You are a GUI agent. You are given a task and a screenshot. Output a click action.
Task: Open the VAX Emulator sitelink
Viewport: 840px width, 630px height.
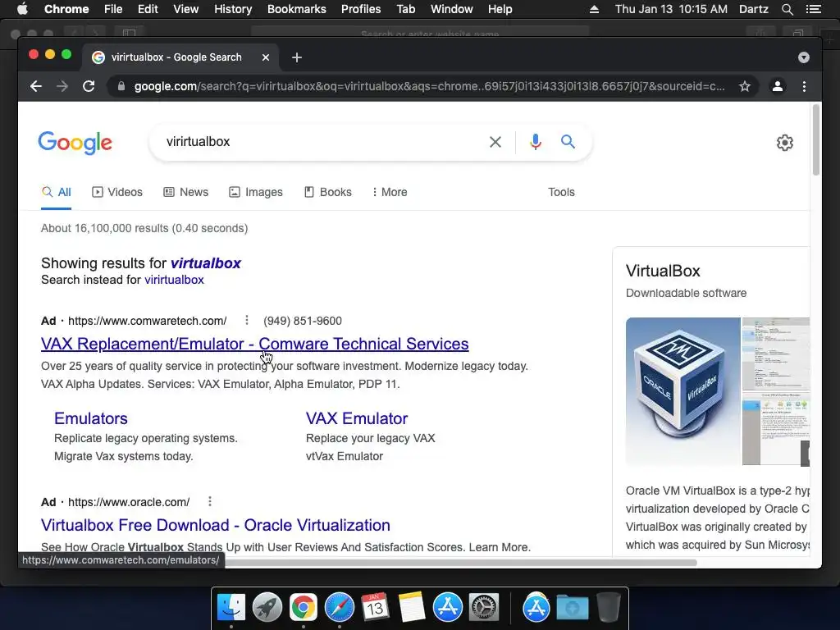(357, 418)
